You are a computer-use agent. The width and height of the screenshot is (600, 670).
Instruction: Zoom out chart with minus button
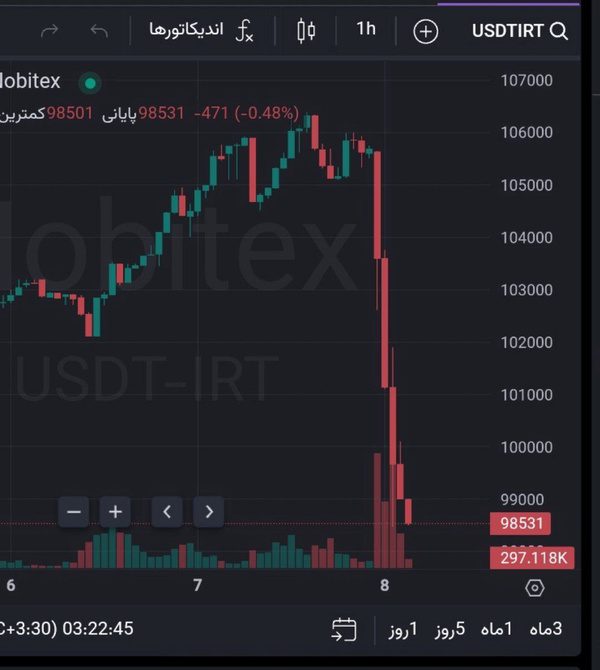(74, 511)
